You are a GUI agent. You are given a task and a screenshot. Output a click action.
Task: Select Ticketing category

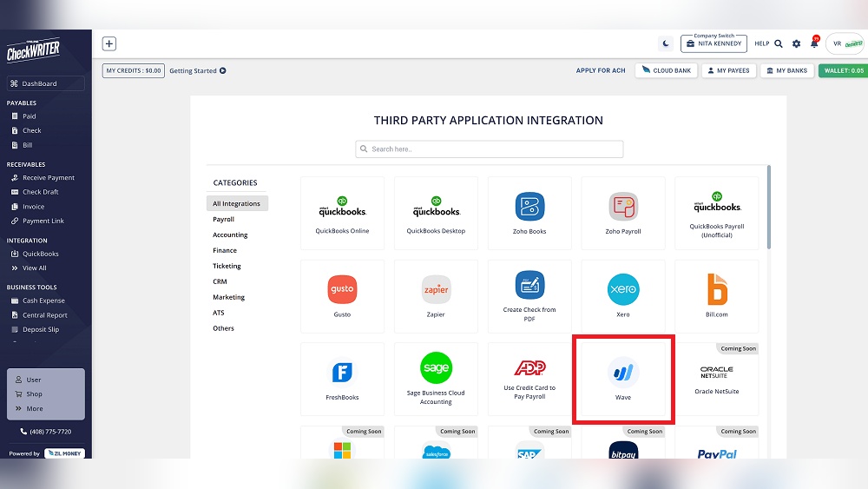(227, 266)
